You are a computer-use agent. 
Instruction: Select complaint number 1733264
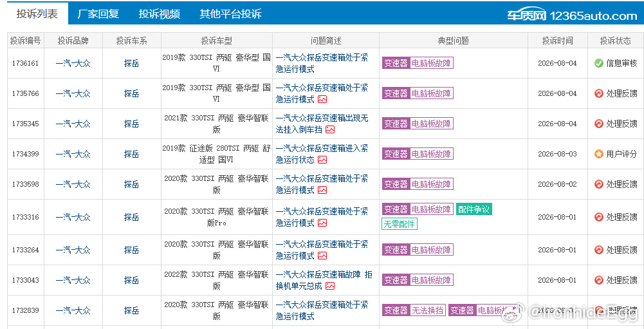click(26, 250)
